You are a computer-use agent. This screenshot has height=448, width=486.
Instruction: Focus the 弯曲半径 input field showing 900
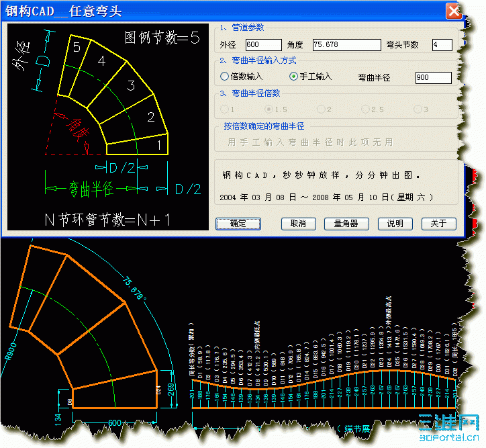point(434,77)
